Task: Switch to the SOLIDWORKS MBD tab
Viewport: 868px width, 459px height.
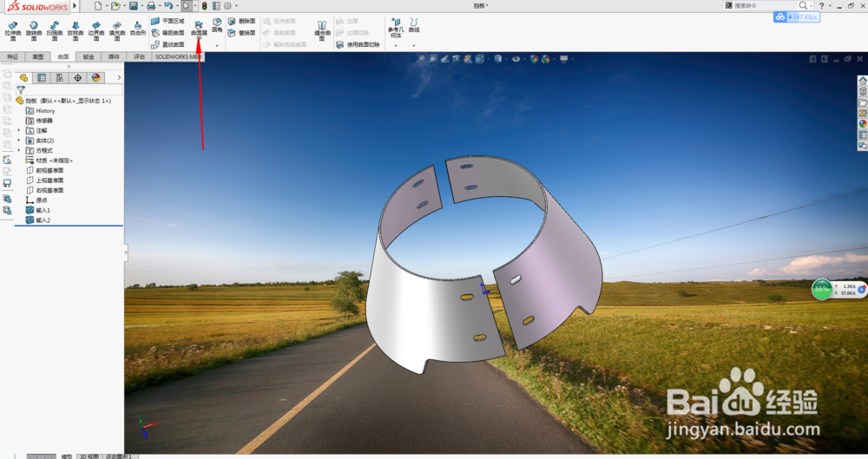Action: pyautogui.click(x=178, y=56)
